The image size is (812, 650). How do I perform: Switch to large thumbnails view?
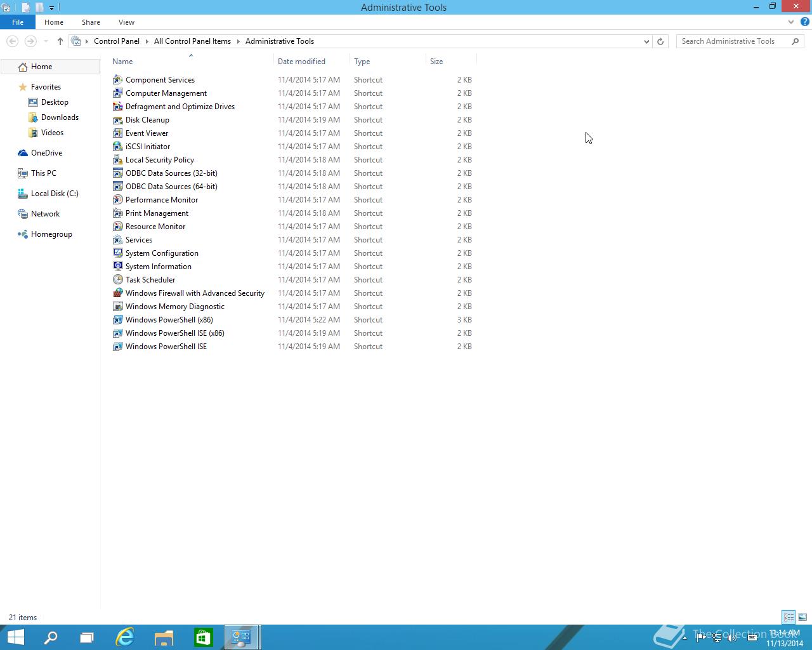click(802, 617)
